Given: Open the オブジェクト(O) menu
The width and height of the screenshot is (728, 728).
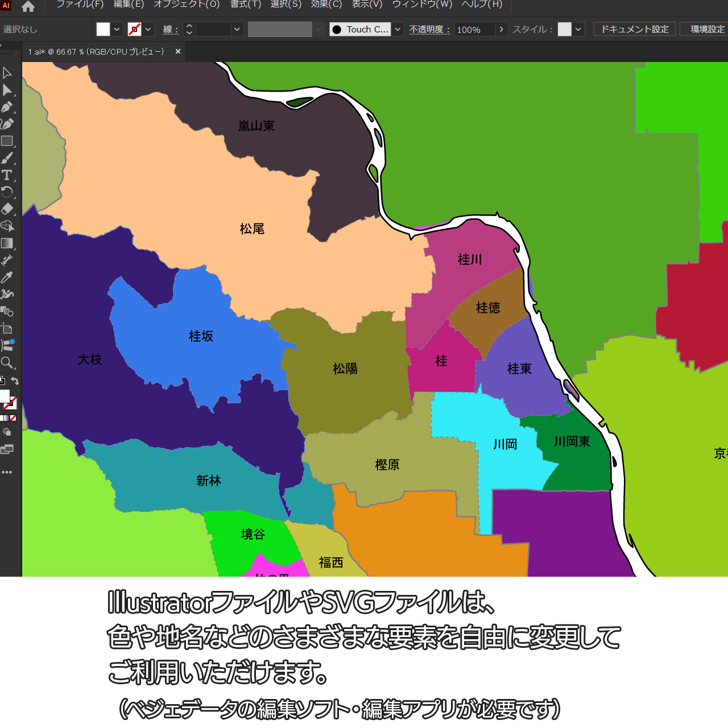Looking at the screenshot, I should click(187, 5).
